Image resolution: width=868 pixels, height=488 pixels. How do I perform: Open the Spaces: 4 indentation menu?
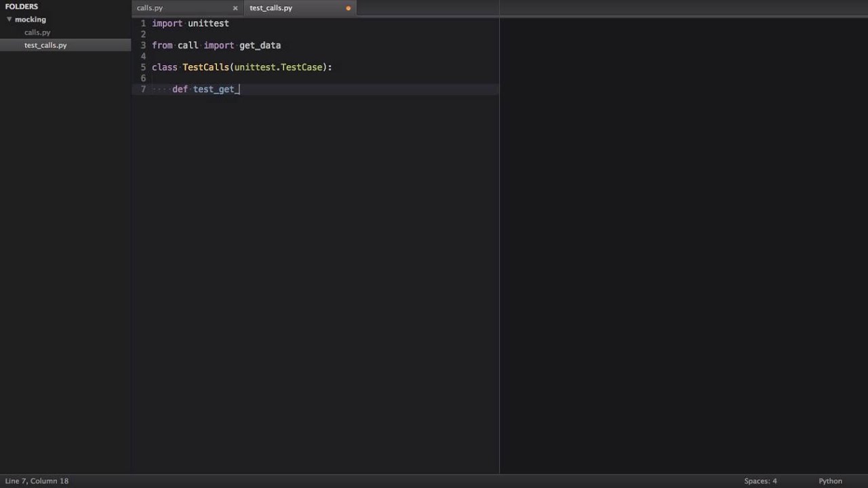[760, 481]
